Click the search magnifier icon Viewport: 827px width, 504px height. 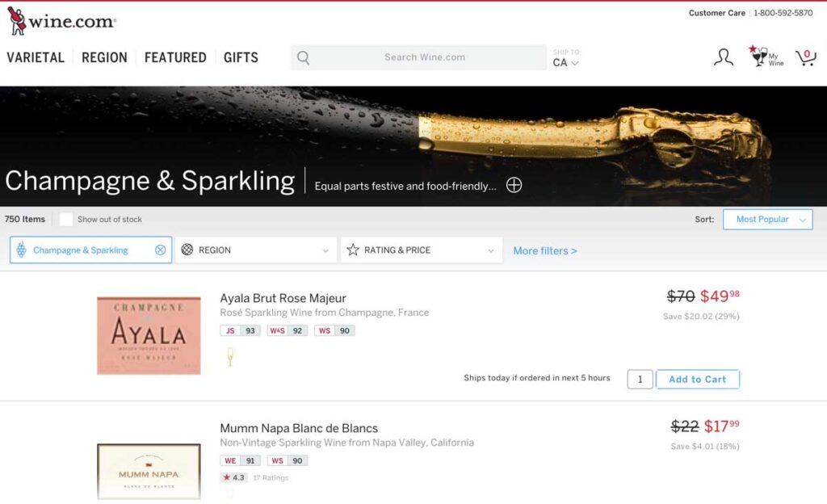pos(303,57)
